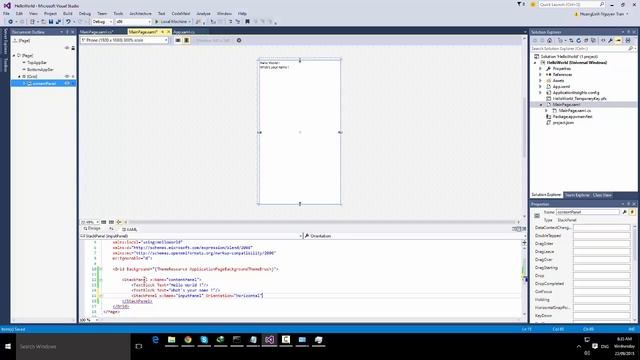The width and height of the screenshot is (640, 360).
Task: Collapse MainPage.xaml node in Solution Explorer
Action: tap(541, 104)
